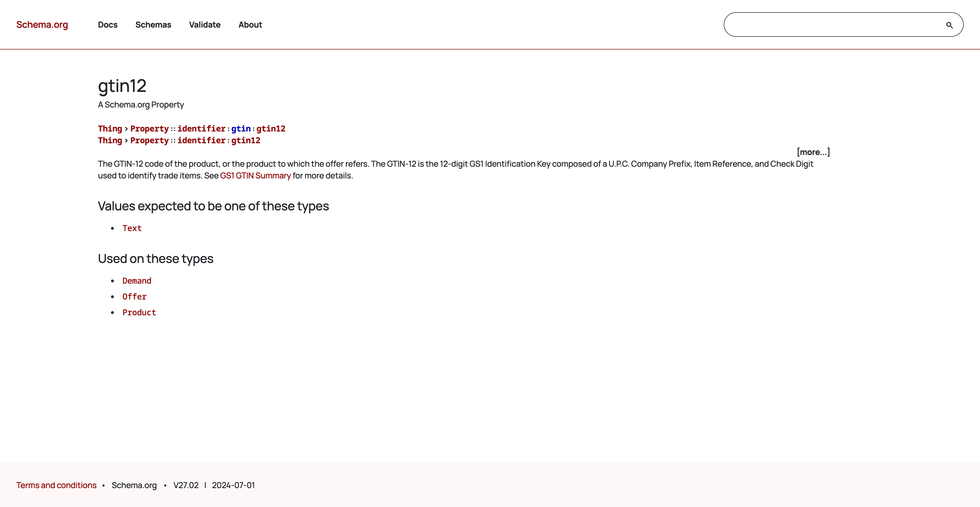
Task: Go to the Validate page
Action: point(205,25)
